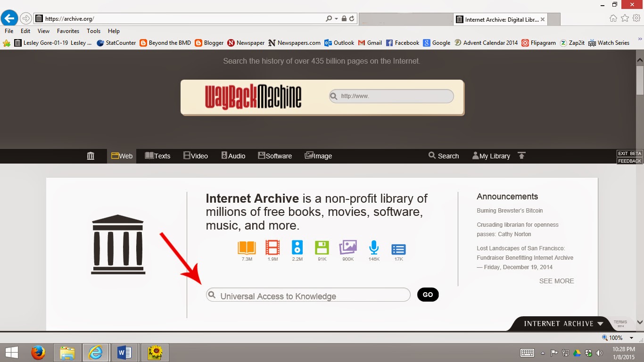Click the Universal Access to Knowledge search field
Image resolution: width=644 pixels, height=362 pixels.
(308, 295)
